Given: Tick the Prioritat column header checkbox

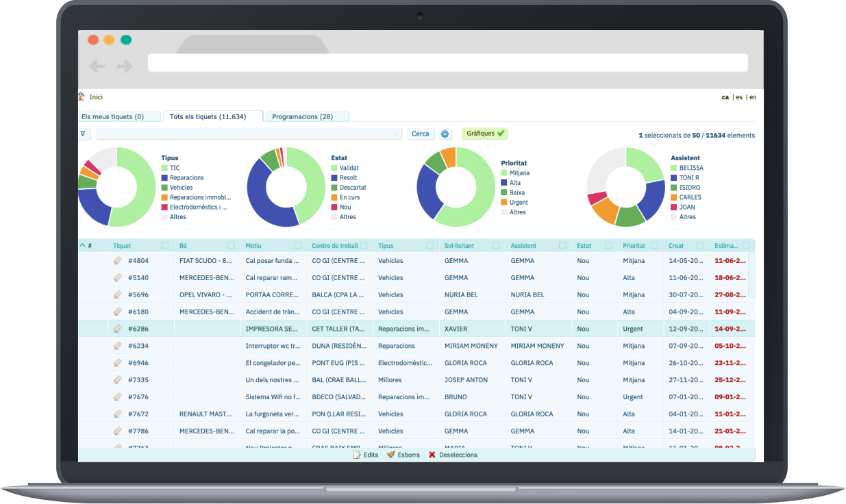Looking at the screenshot, I should pyautogui.click(x=654, y=245).
